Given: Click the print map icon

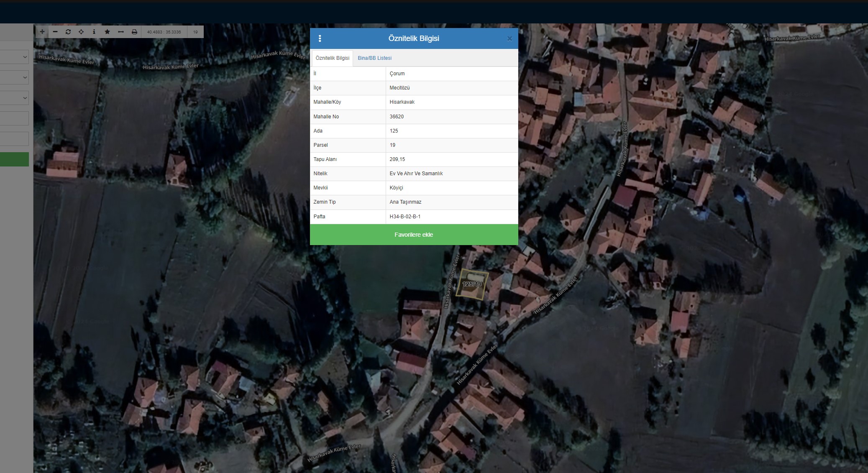Looking at the screenshot, I should [x=134, y=32].
